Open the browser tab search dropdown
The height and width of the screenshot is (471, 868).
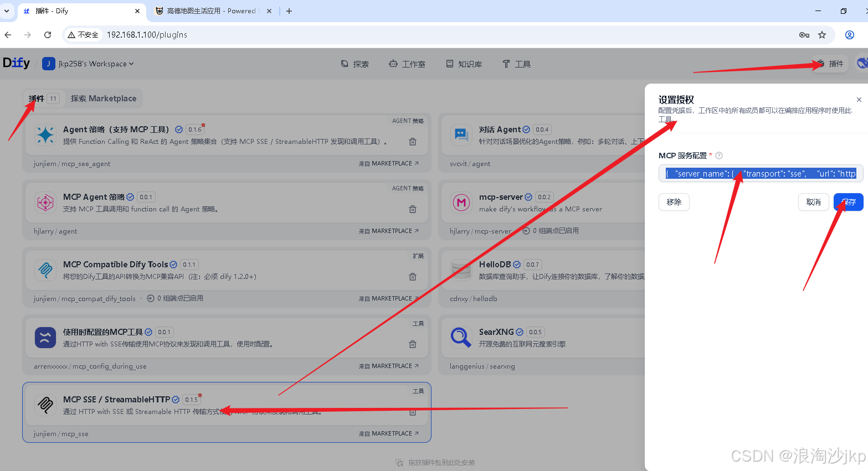pos(7,11)
